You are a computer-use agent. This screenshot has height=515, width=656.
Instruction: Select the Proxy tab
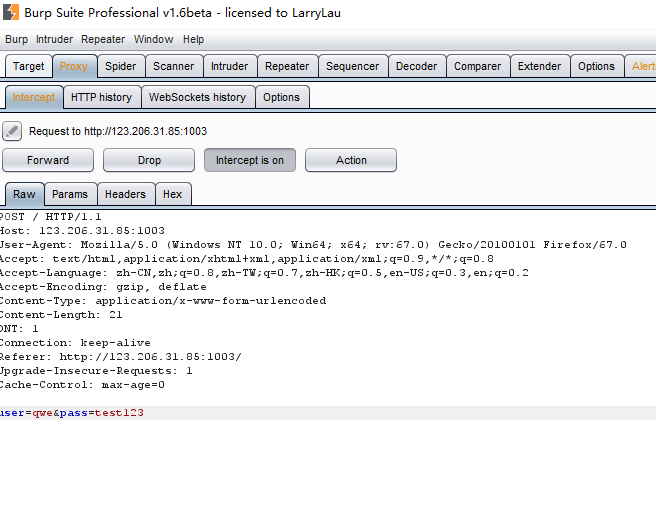74,66
